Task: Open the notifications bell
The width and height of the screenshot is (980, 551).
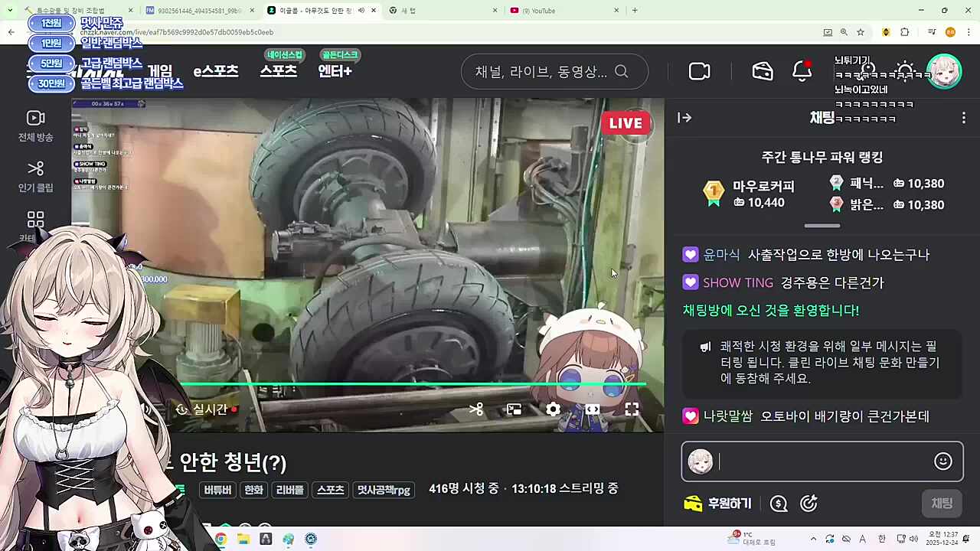Action: [x=802, y=70]
